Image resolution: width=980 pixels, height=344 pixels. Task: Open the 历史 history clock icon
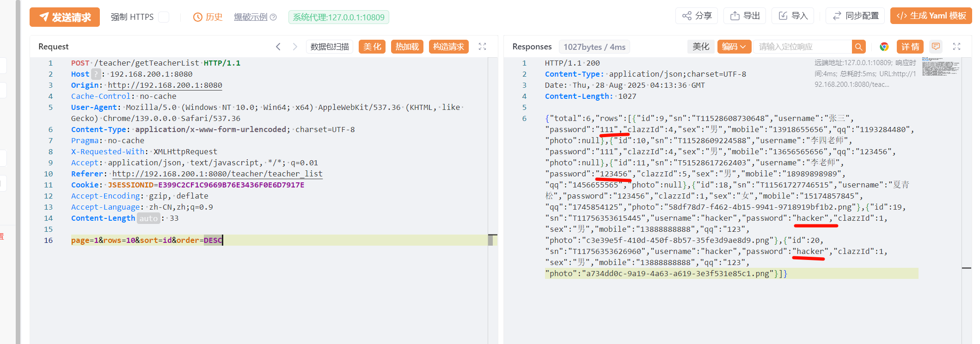(198, 17)
